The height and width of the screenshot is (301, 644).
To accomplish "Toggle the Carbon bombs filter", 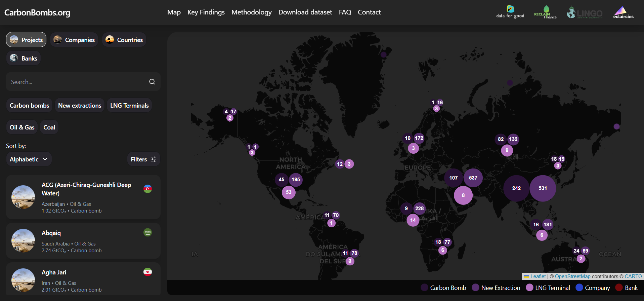I will click(x=29, y=105).
